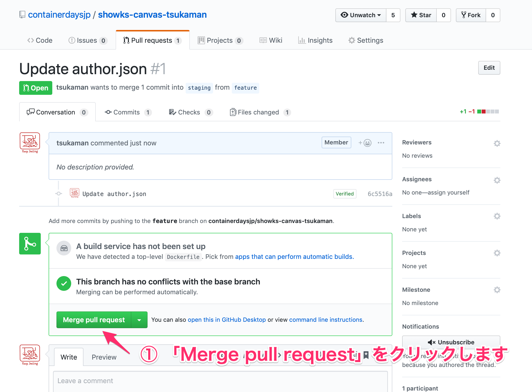Open the Unwatch dropdown arrow
Screen dimensions: 532x392
click(379, 15)
